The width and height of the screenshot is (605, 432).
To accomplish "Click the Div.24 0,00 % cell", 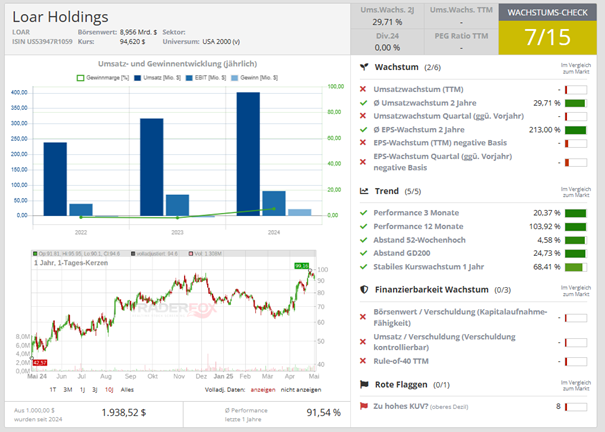I will [x=387, y=42].
